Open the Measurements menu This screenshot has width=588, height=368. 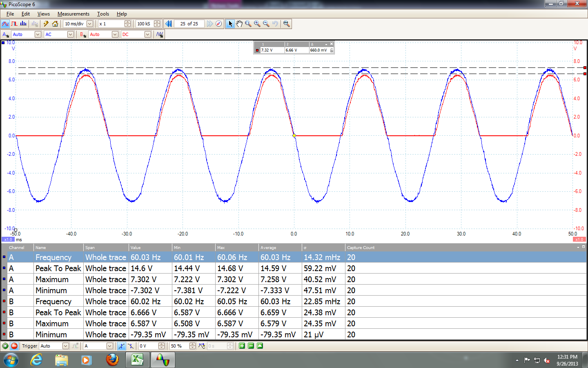73,13
